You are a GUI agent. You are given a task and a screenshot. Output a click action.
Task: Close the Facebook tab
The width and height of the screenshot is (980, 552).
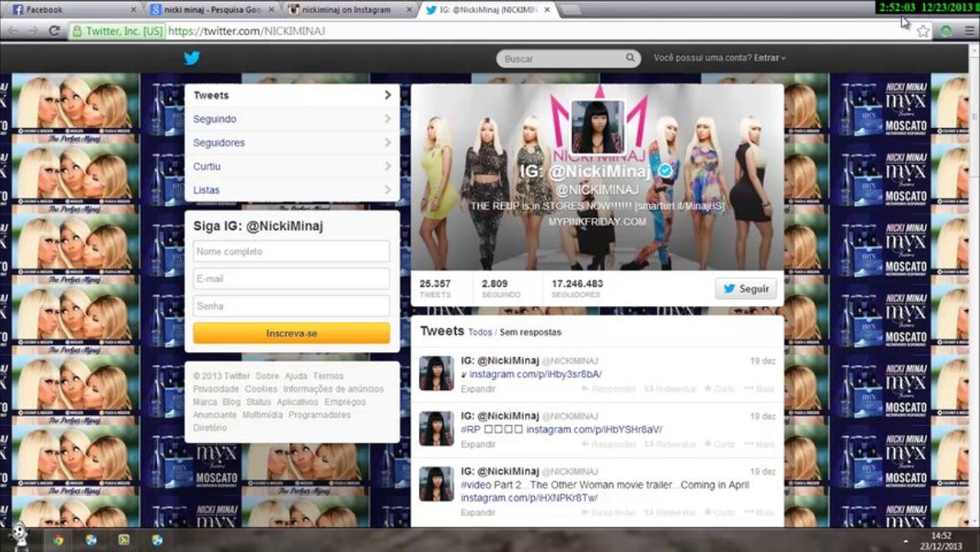tap(133, 10)
